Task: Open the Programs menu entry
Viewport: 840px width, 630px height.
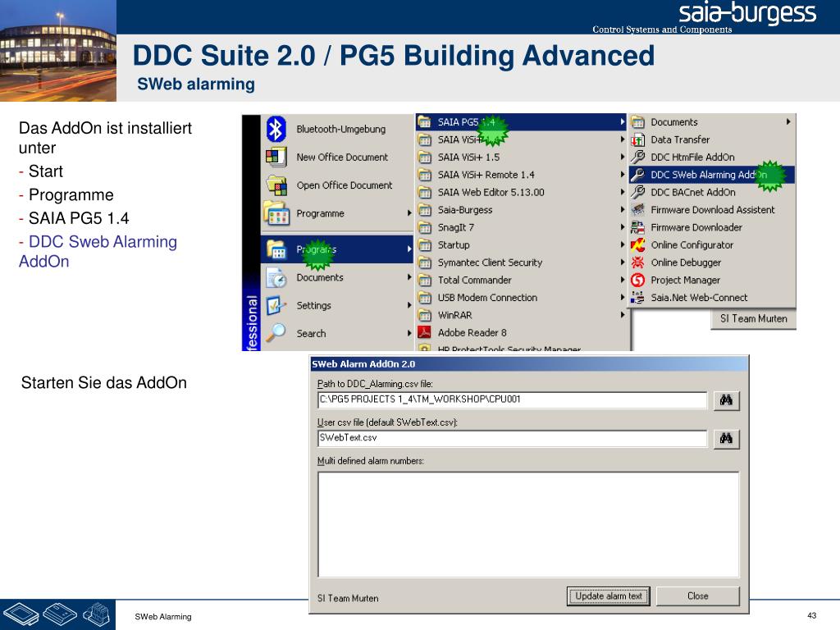Action: 337,249
